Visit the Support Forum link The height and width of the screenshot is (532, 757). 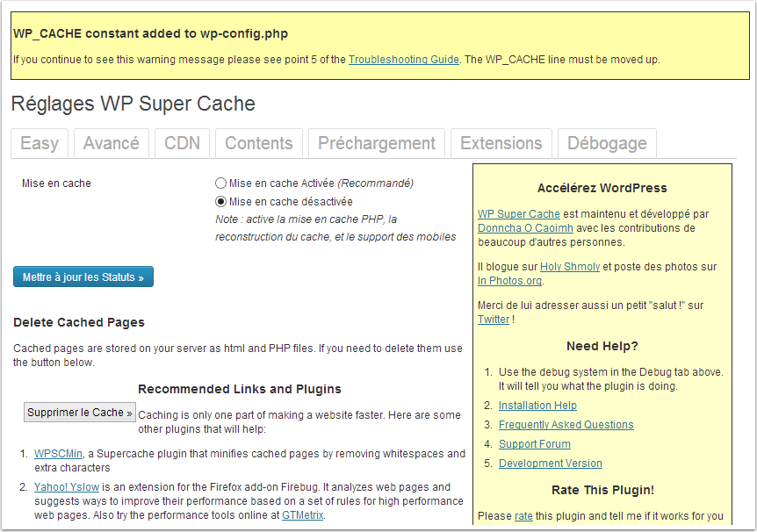pos(535,444)
